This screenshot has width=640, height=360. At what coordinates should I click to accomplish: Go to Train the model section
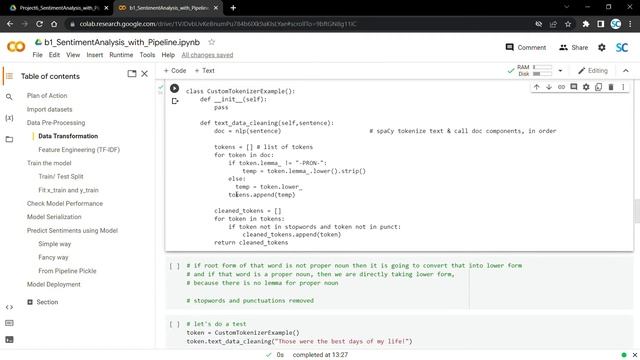click(49, 163)
